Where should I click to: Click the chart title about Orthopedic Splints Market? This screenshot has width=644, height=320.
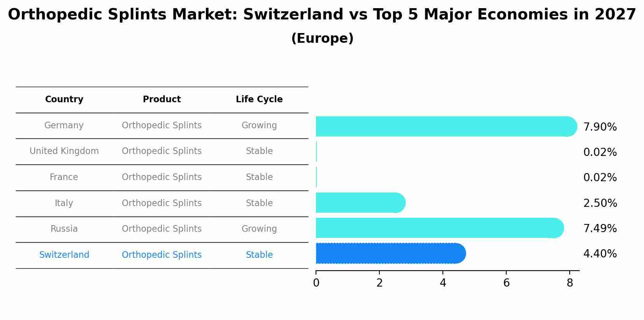(x=322, y=15)
